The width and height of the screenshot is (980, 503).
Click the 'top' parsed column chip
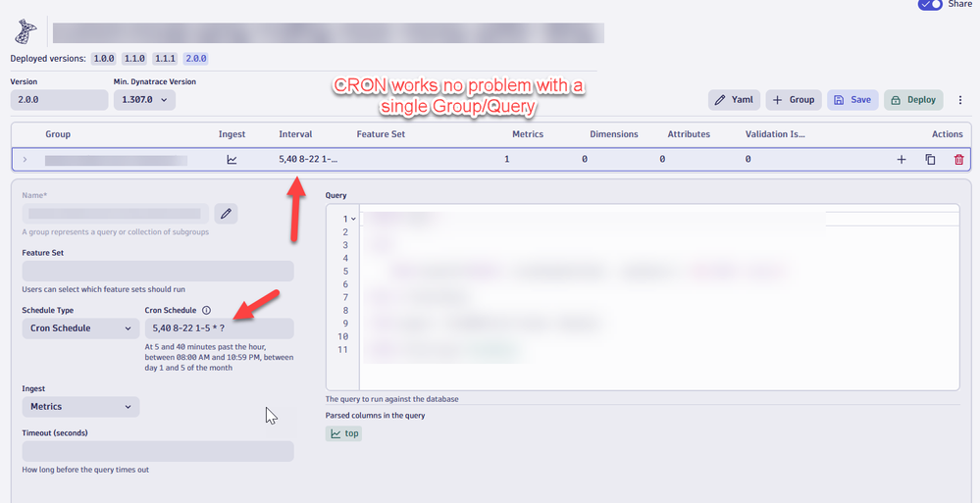pyautogui.click(x=343, y=433)
